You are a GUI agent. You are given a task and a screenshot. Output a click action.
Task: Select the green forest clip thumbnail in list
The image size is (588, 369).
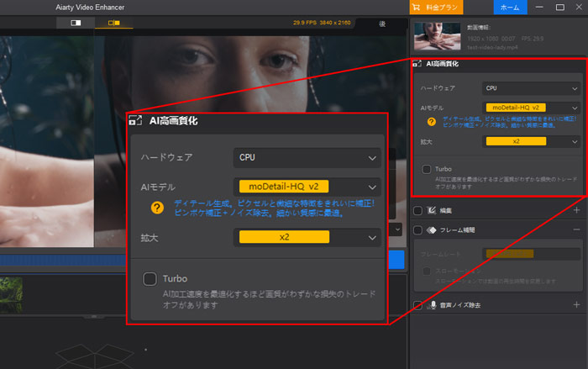pyautogui.click(x=11, y=295)
